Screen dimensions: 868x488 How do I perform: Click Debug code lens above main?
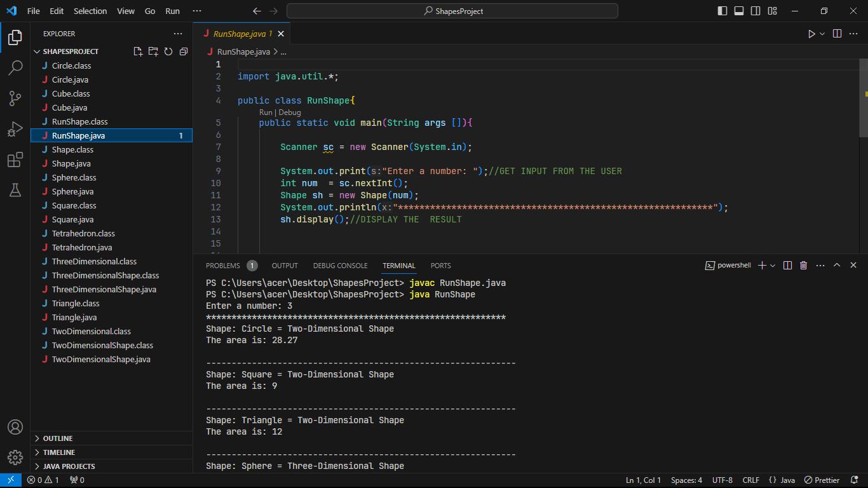[290, 112]
